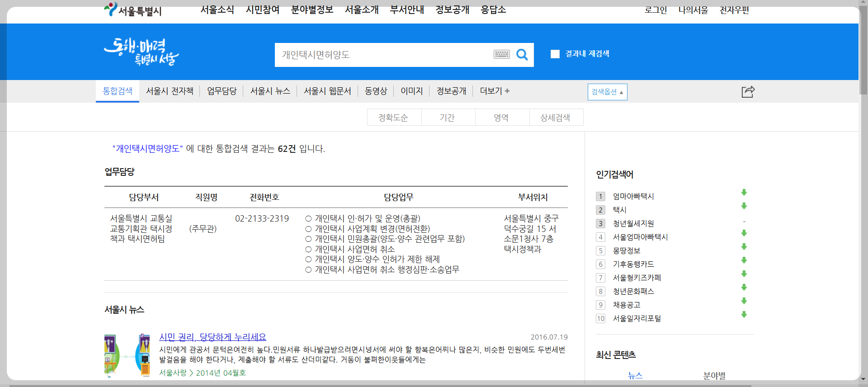The image size is (868, 387).
Task: Click the popular keyword 엄마아빠택시
Action: point(633,196)
